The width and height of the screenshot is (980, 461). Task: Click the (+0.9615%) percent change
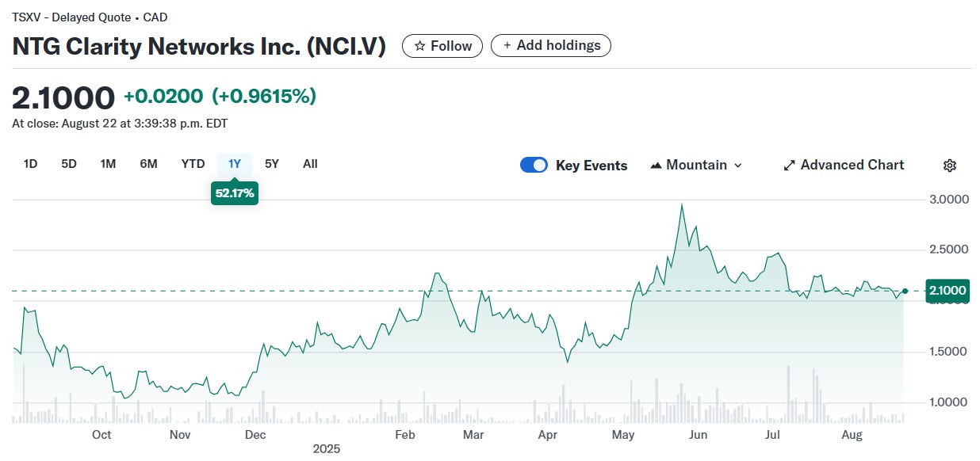(264, 97)
